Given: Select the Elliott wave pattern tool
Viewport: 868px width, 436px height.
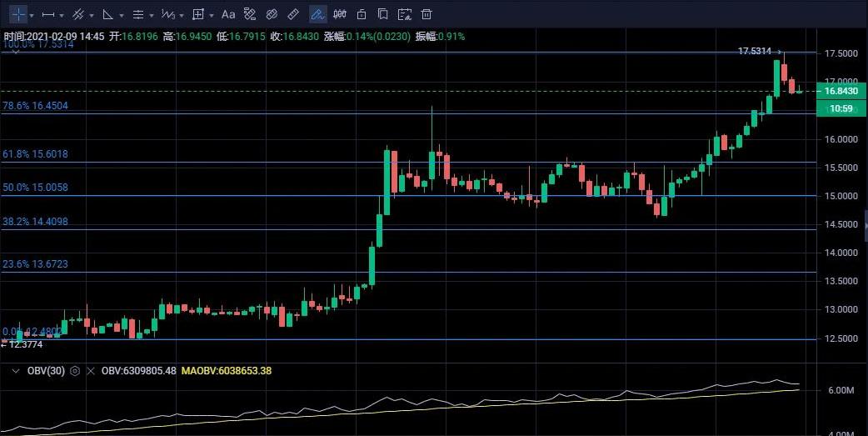Looking at the screenshot, I should tap(167, 14).
